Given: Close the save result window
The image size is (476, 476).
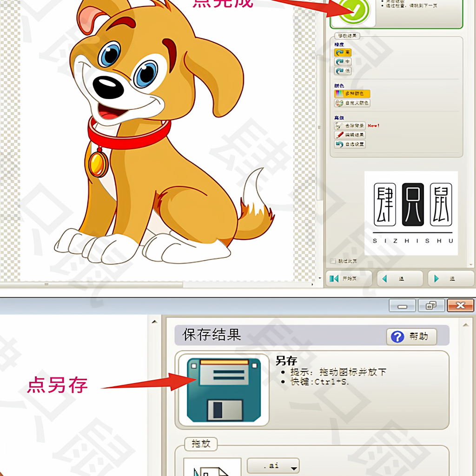Looking at the screenshot, I should pos(461,306).
